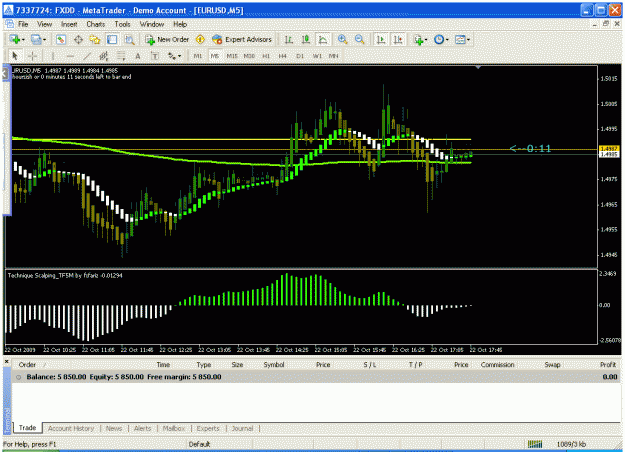The image size is (625, 452).
Task: Toggle the Expert Advisors button
Action: point(242,39)
